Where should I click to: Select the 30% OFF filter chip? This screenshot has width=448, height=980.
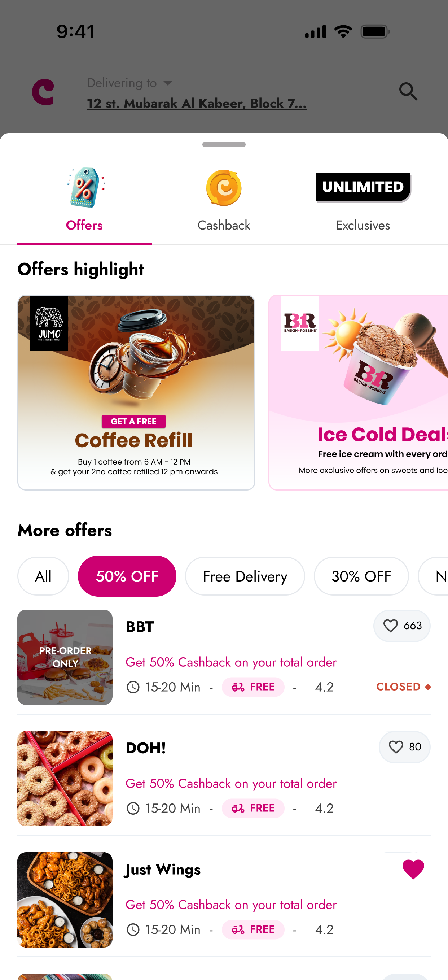(x=361, y=576)
